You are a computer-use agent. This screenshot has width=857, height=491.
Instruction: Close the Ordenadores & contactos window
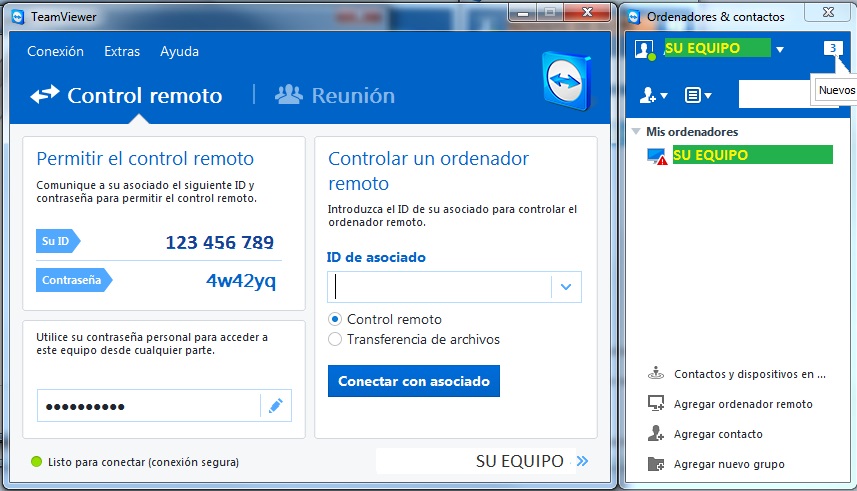click(829, 12)
